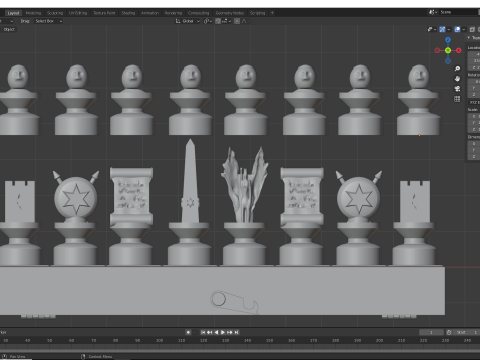
Task: Click the Location X value field
Action: [x=474, y=54]
